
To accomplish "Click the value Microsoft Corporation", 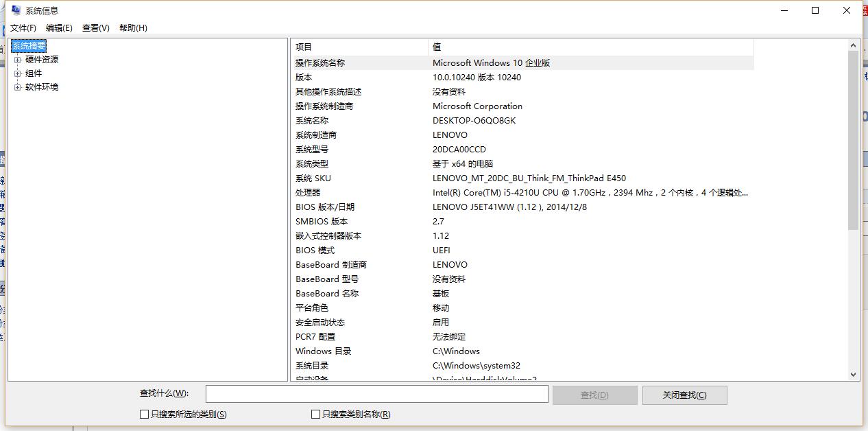I will click(x=477, y=106).
